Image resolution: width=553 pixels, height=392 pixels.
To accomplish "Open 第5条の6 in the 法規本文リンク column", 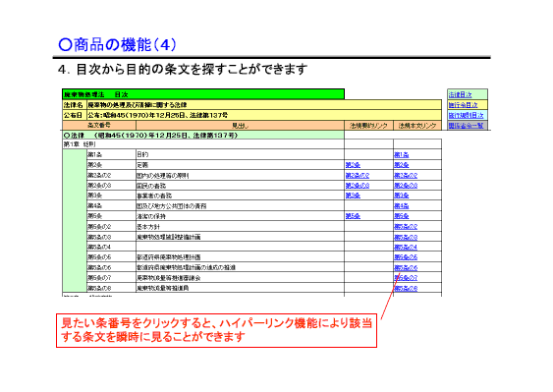I will pos(406,267).
